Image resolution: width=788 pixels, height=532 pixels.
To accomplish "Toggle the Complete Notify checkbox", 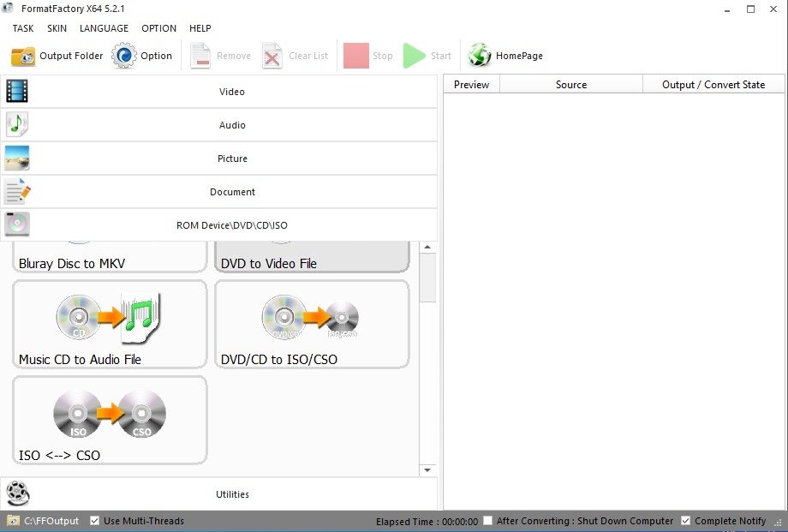I will pyautogui.click(x=685, y=521).
